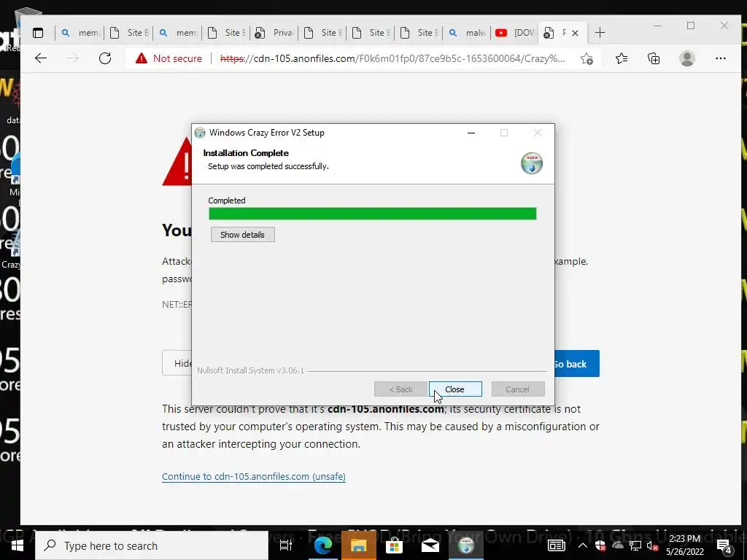Click the blue Go back button
Screen dimensions: 747x560
[x=576, y=364]
